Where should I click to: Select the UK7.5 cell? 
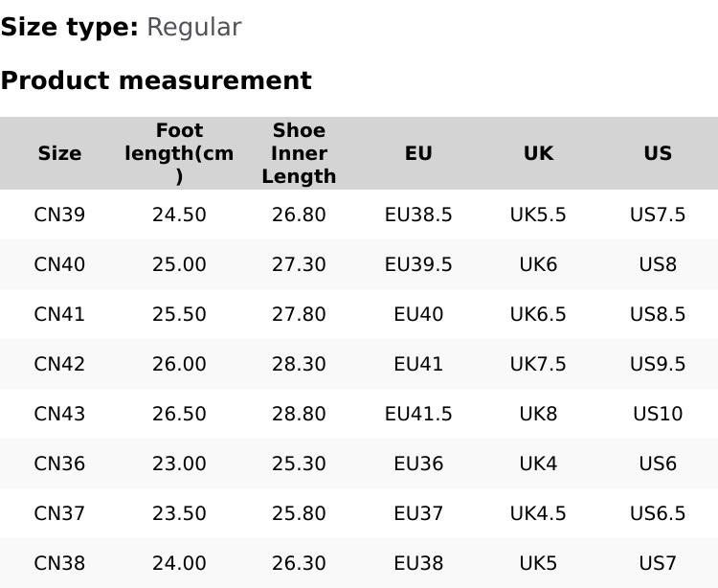click(x=538, y=364)
